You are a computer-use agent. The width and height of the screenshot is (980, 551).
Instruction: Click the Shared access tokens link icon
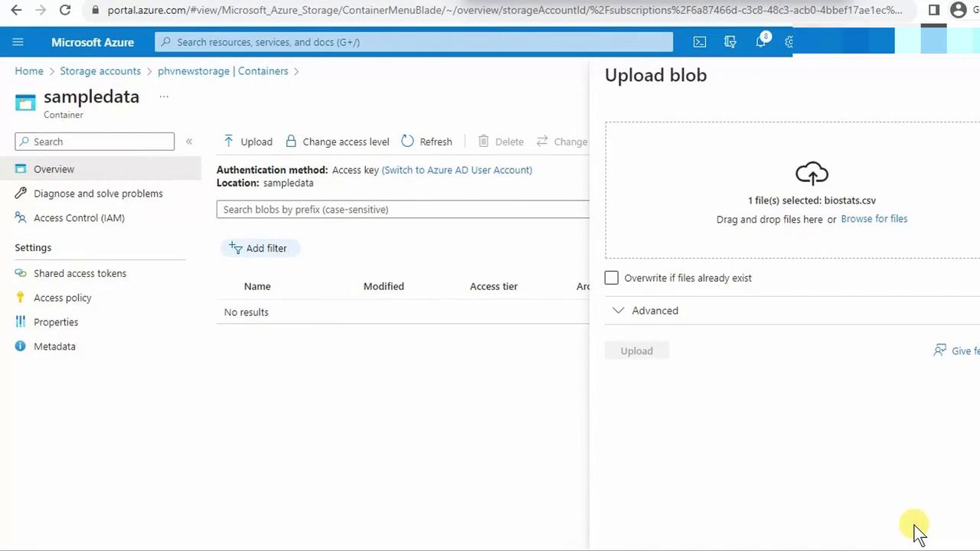click(x=21, y=273)
